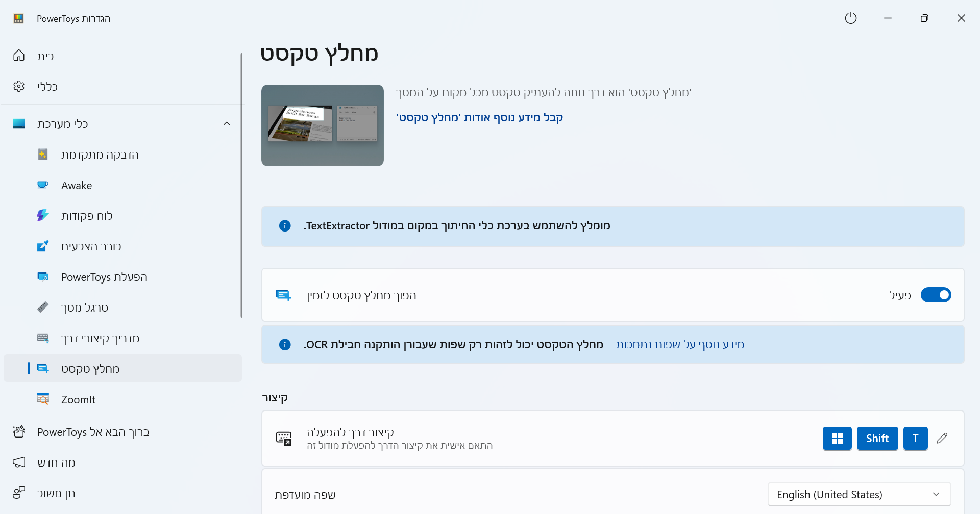Select the Awake coffee cup icon
980x514 pixels.
pyautogui.click(x=43, y=185)
